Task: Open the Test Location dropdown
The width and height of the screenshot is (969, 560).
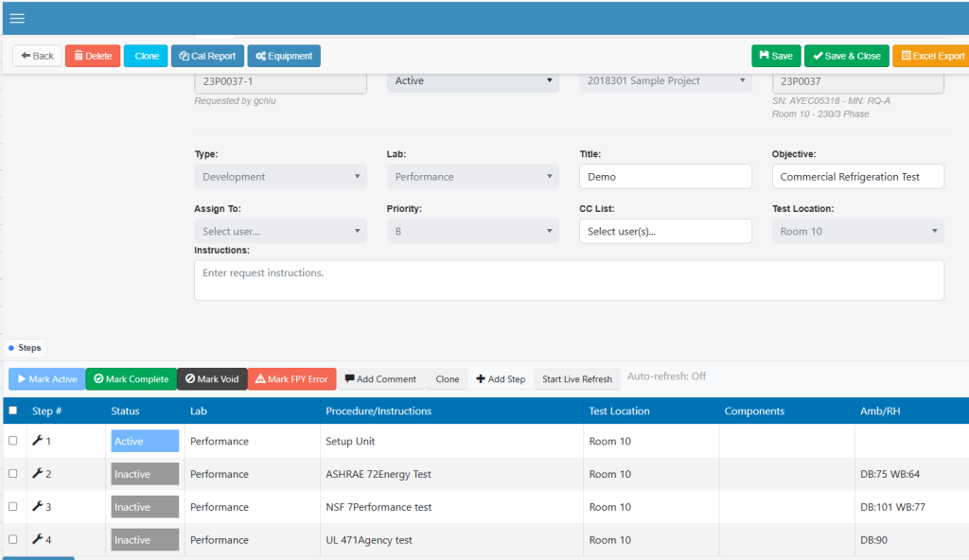Action: (x=857, y=231)
